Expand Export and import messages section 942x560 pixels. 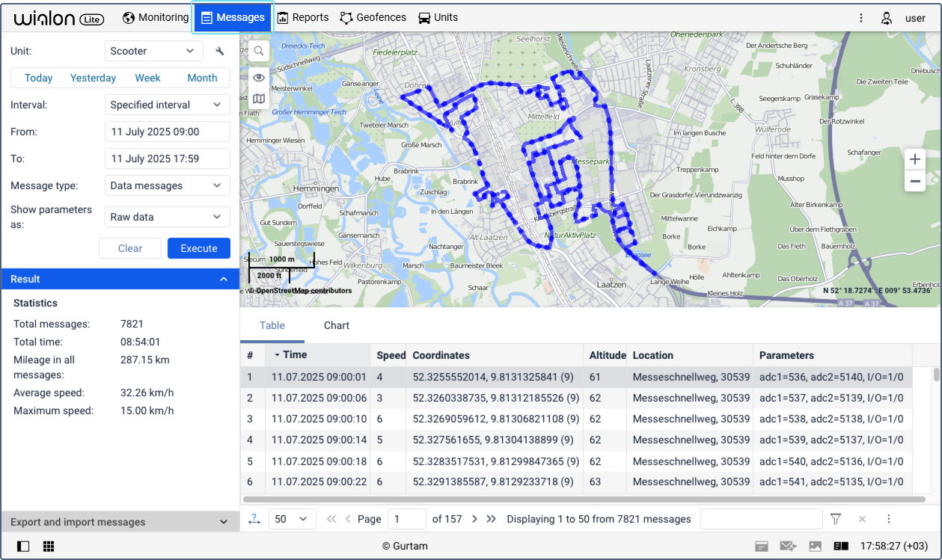click(x=120, y=522)
